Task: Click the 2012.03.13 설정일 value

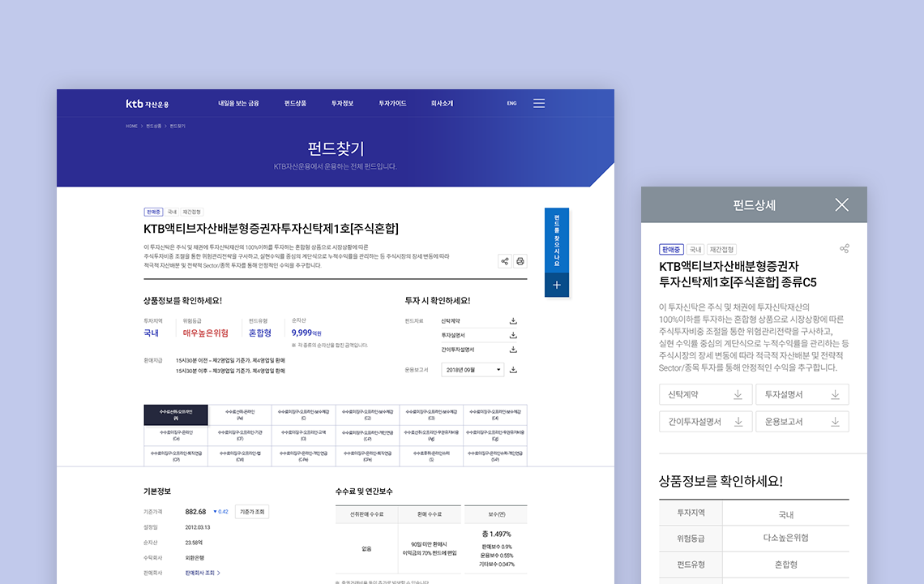Action: pos(198,527)
